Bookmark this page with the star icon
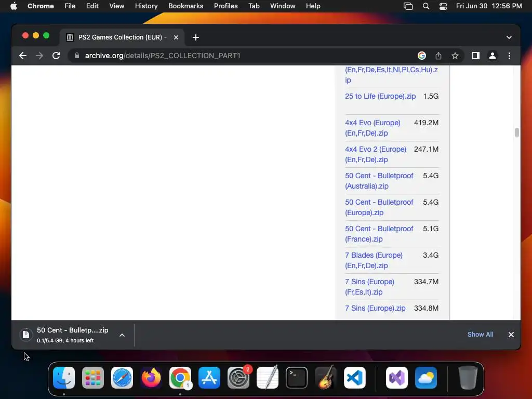The height and width of the screenshot is (399, 532). click(455, 56)
